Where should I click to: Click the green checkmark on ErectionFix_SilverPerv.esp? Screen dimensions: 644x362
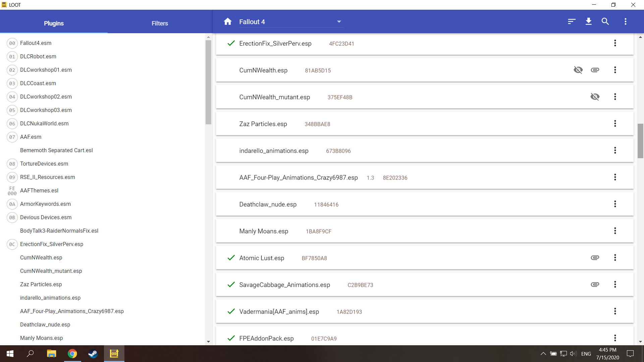point(231,43)
